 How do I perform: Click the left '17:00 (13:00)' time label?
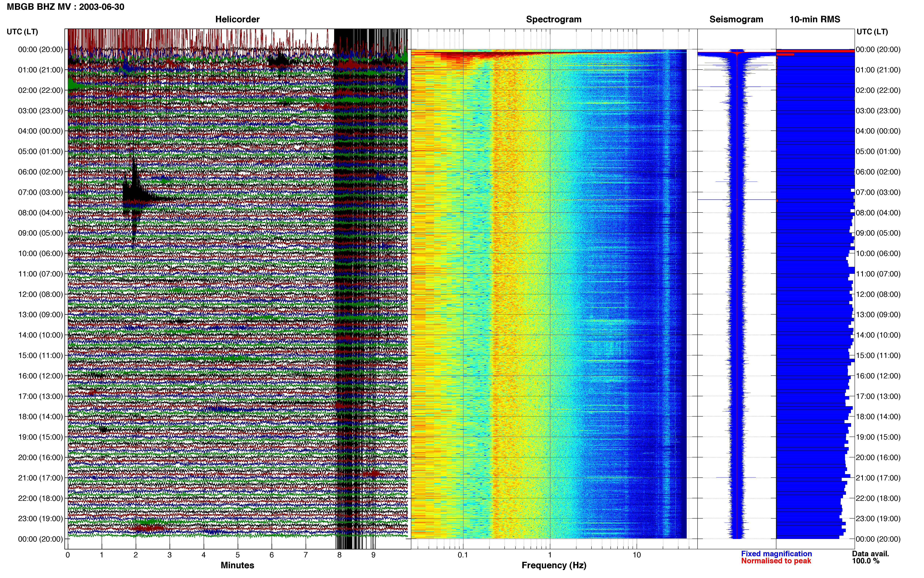pos(41,396)
